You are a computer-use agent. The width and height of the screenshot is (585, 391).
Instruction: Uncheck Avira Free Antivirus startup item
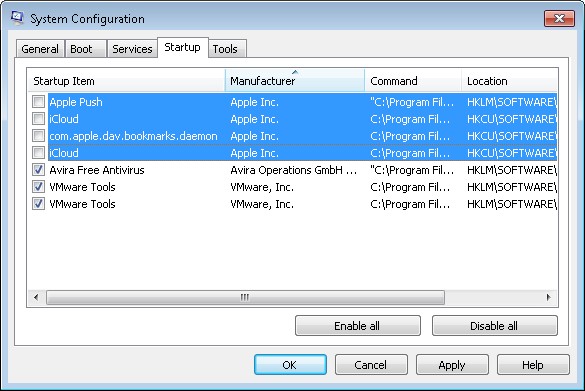click(x=38, y=170)
